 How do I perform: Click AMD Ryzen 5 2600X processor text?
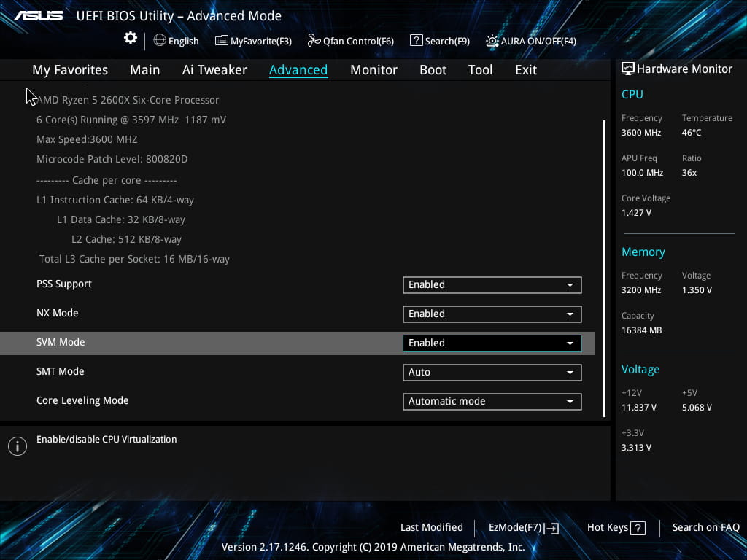(128, 101)
